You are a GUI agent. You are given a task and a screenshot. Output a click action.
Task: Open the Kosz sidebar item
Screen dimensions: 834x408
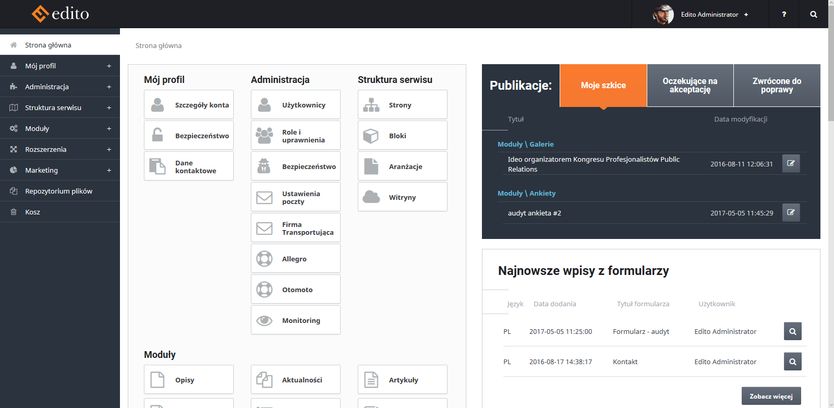tap(33, 212)
